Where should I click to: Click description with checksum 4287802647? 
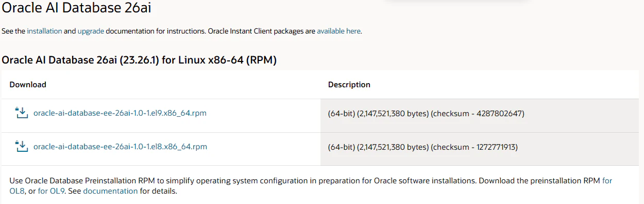coord(426,114)
